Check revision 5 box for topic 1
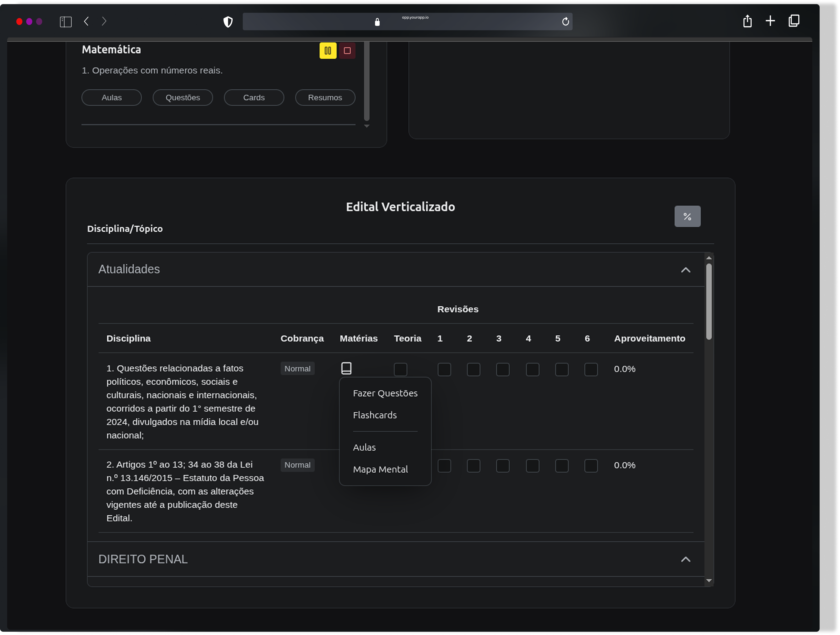 (562, 369)
